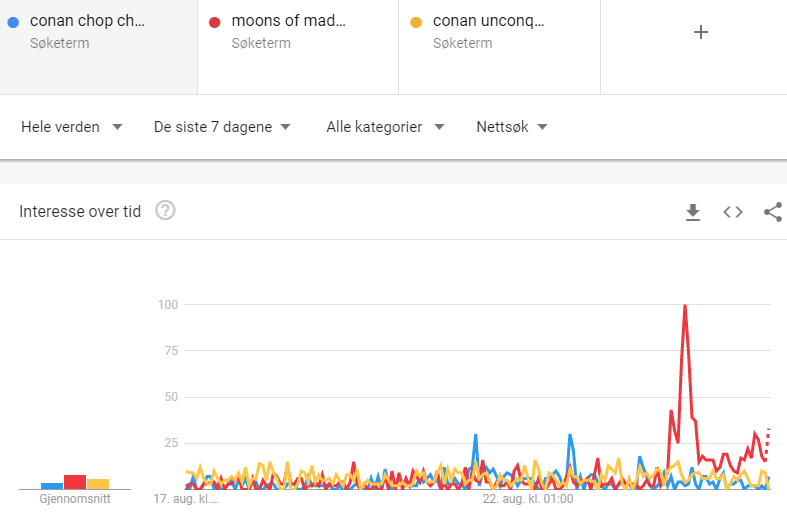Image resolution: width=787 pixels, height=516 pixels.
Task: Click the red peak at 100 in the chart
Action: coord(685,306)
